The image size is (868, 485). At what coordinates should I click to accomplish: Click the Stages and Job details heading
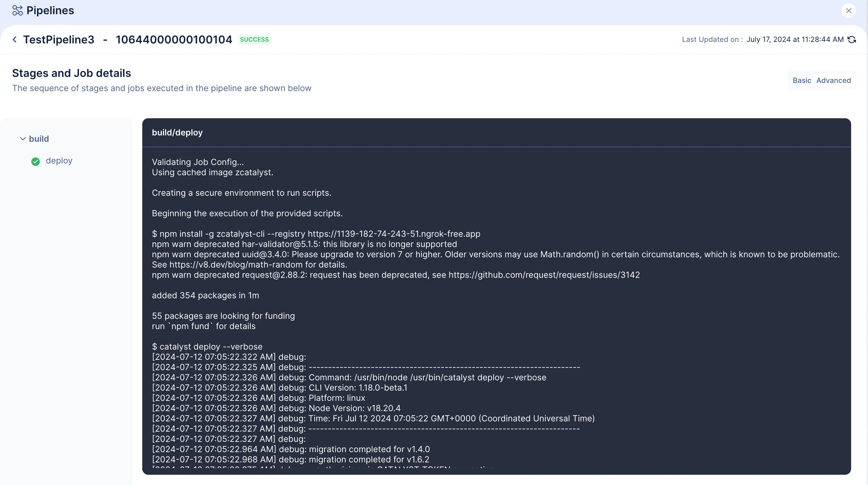click(71, 73)
